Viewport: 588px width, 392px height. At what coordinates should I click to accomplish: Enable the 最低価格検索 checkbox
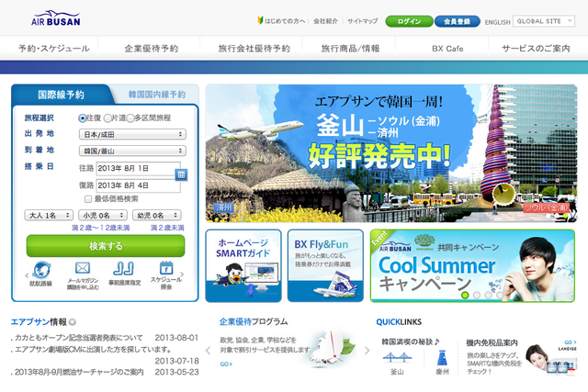pos(88,198)
